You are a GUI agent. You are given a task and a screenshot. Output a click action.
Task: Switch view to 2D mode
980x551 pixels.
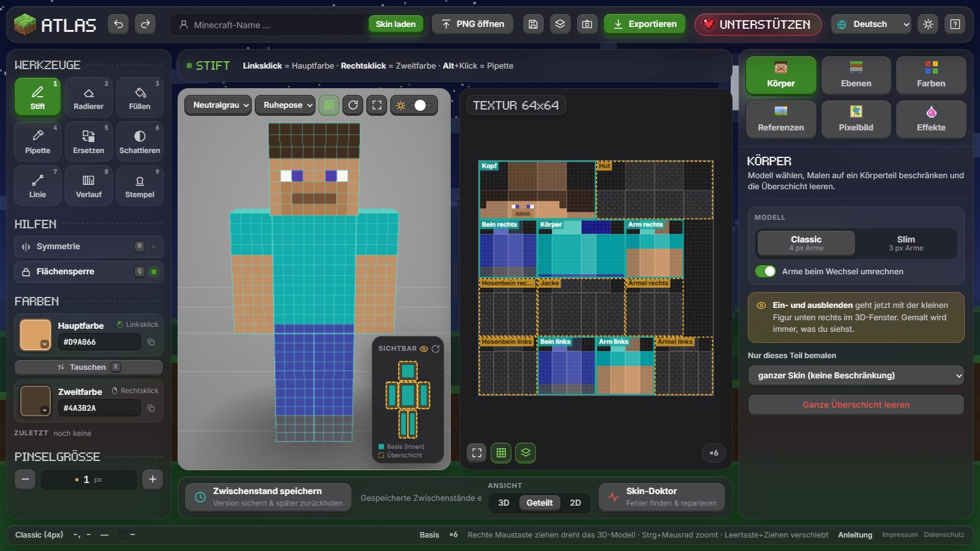coord(575,503)
